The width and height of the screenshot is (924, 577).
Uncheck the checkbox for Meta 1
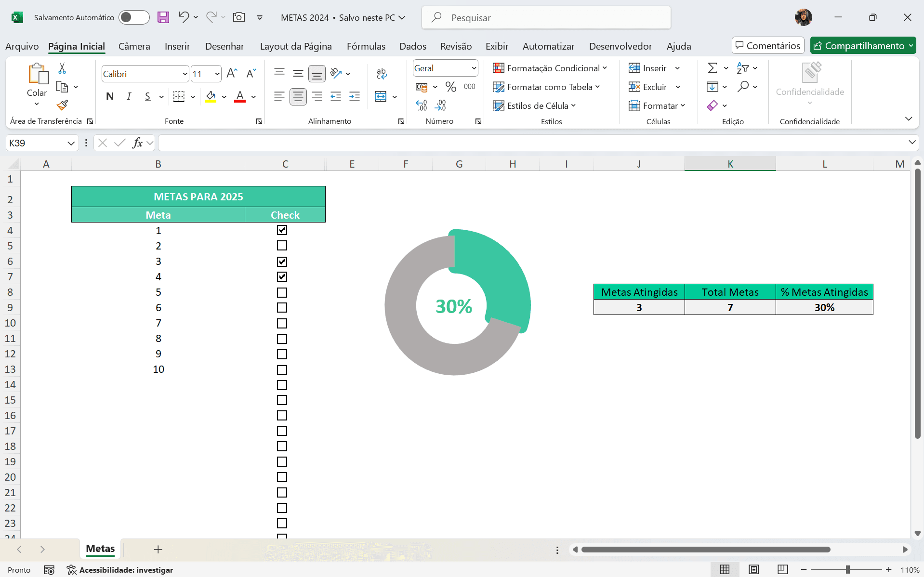[282, 230]
